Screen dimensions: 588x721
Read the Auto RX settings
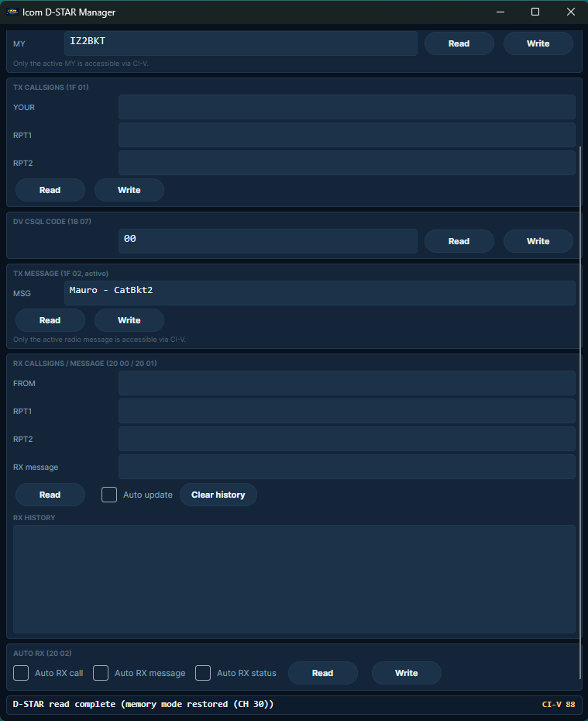point(322,673)
